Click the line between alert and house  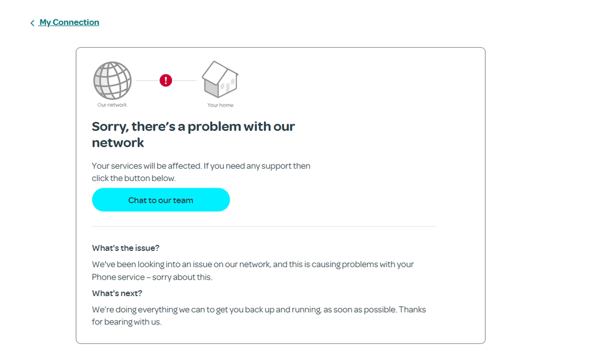click(x=185, y=80)
